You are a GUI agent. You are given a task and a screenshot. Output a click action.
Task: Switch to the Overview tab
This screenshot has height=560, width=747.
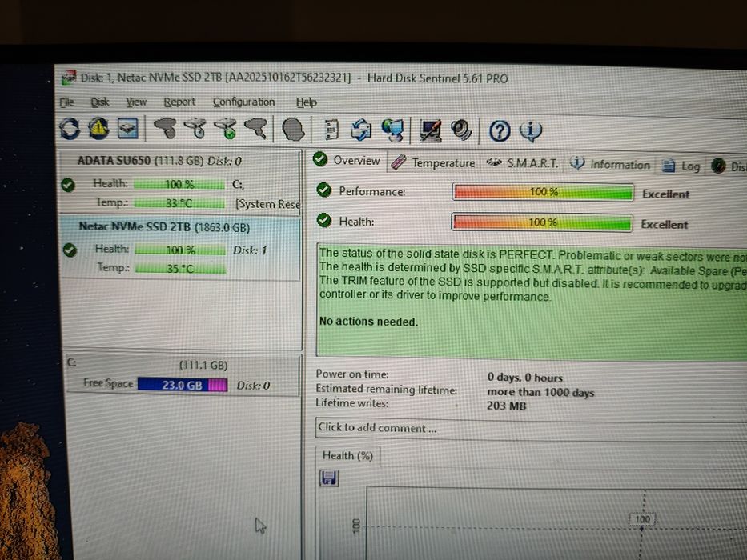348,160
